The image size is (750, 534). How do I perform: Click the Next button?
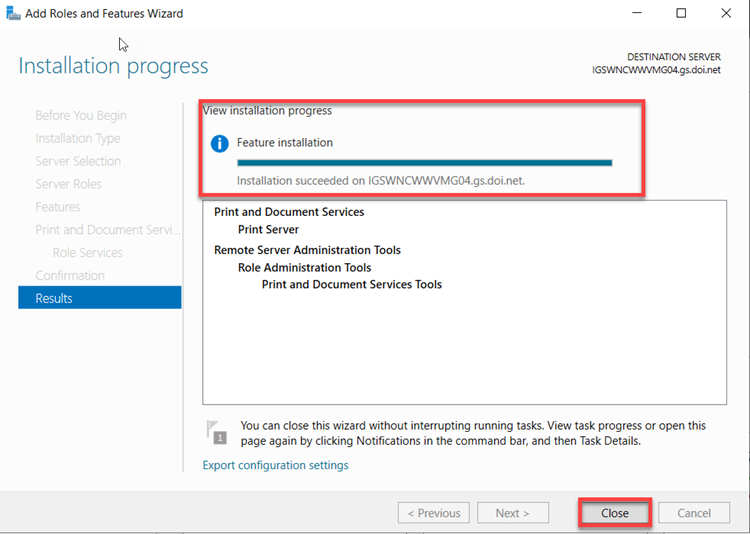513,513
